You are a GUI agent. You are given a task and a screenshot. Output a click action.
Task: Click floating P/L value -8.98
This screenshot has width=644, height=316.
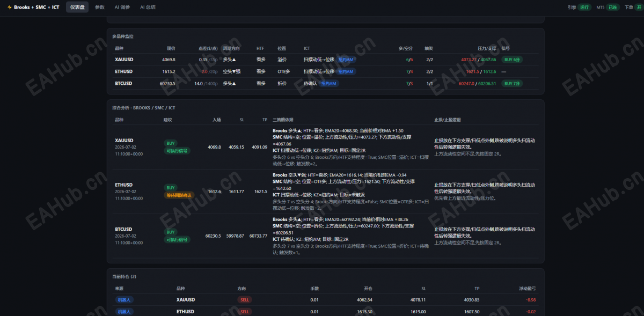531,300
